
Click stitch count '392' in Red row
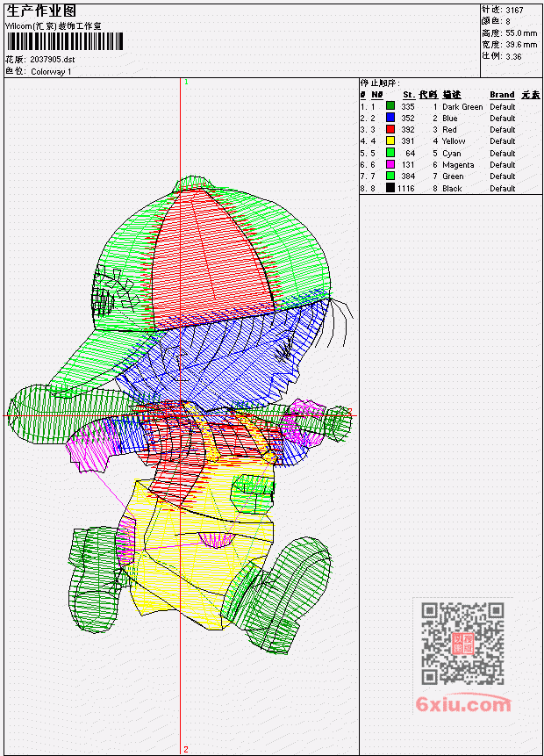click(408, 130)
